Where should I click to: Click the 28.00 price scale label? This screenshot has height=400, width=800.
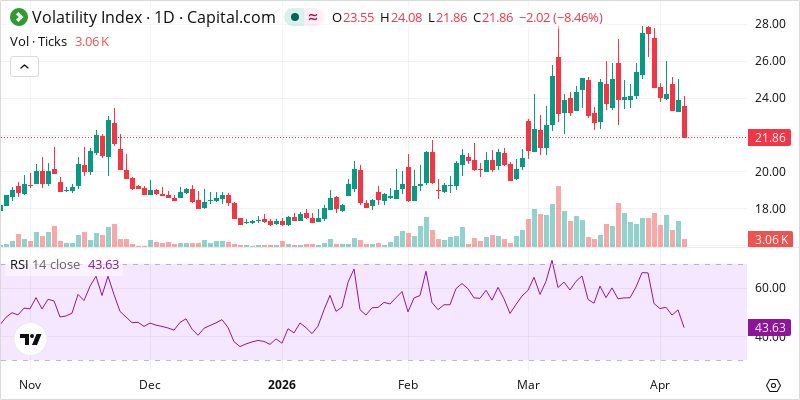coord(770,24)
